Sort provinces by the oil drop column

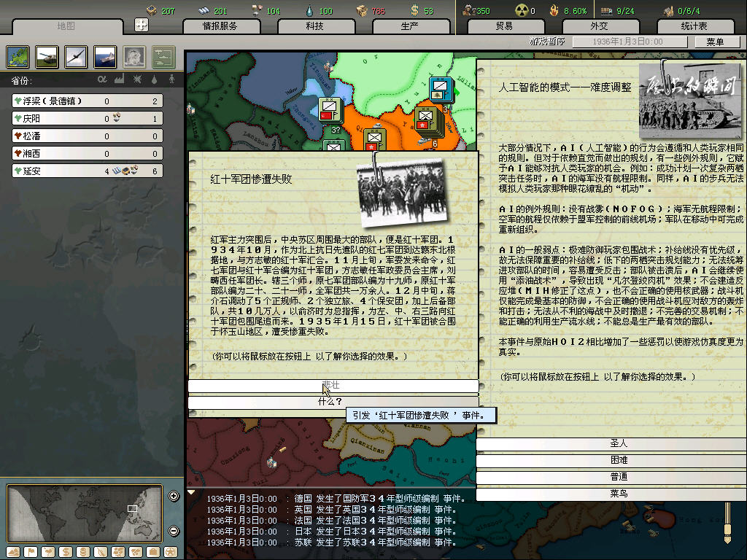(x=155, y=79)
